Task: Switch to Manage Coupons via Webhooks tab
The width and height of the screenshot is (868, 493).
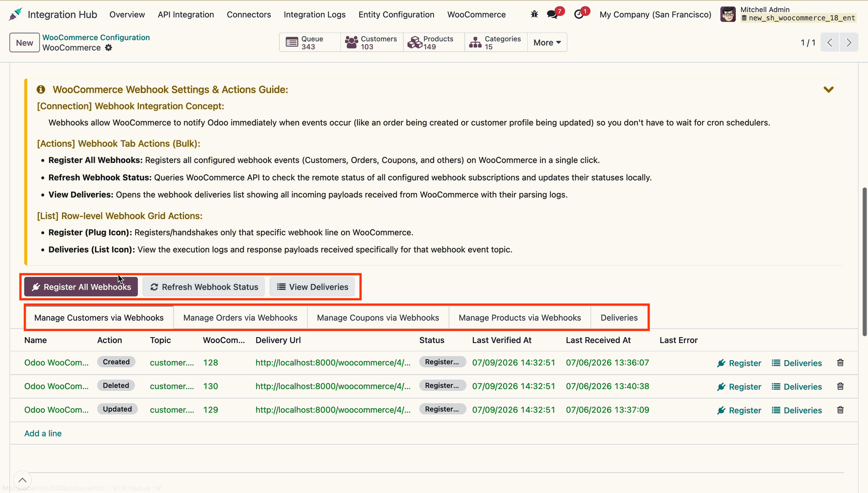Action: coord(378,318)
